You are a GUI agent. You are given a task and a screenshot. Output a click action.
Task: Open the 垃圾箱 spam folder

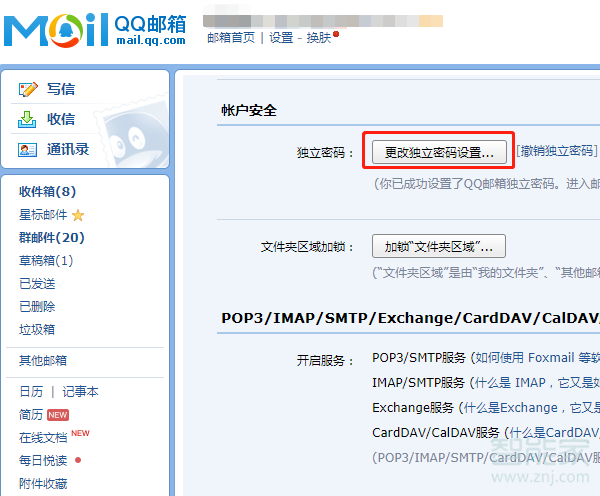click(x=37, y=329)
